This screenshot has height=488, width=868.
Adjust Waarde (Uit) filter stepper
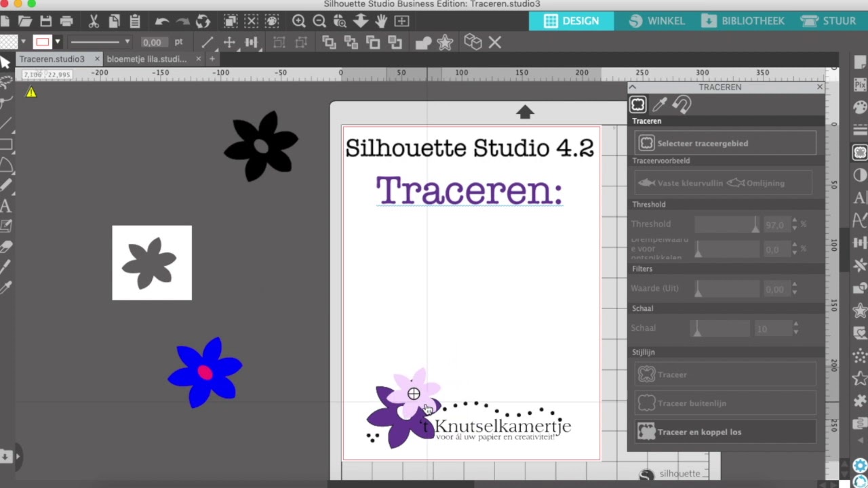pos(795,289)
